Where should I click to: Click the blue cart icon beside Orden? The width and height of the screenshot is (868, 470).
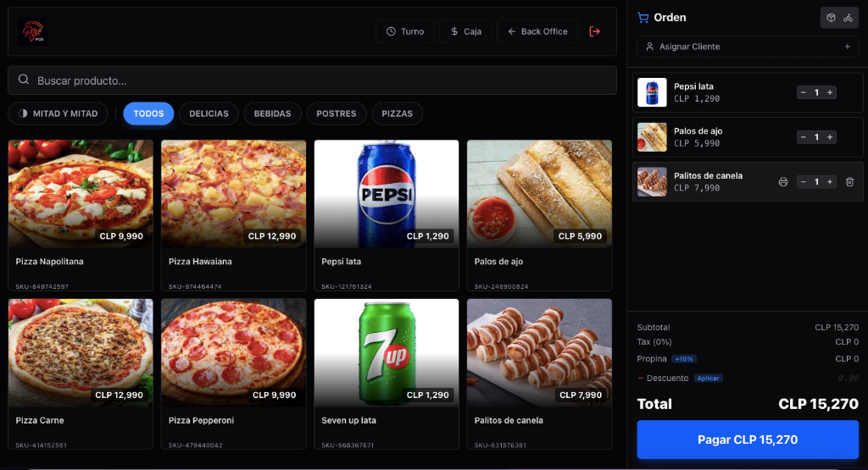click(x=643, y=18)
